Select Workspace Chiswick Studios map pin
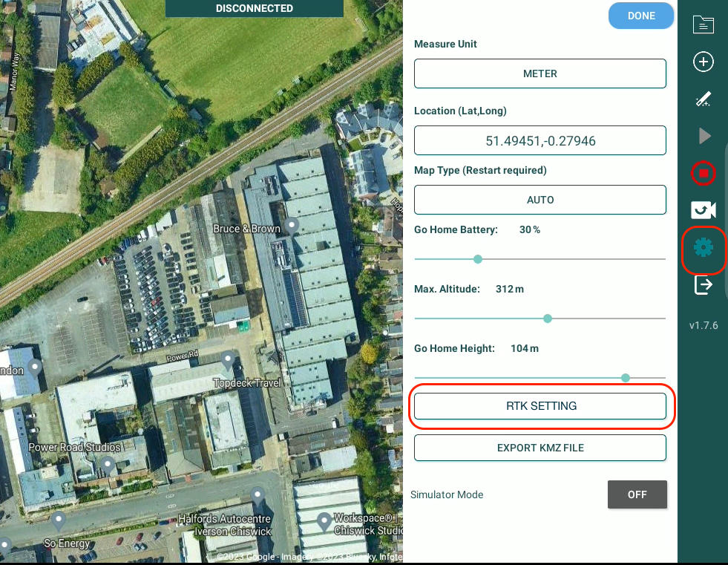 pos(324,522)
